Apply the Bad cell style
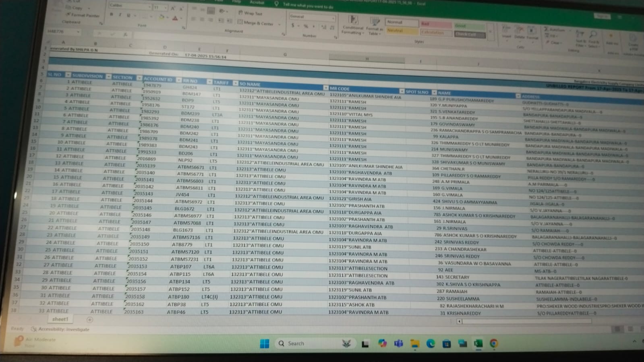 [x=435, y=24]
